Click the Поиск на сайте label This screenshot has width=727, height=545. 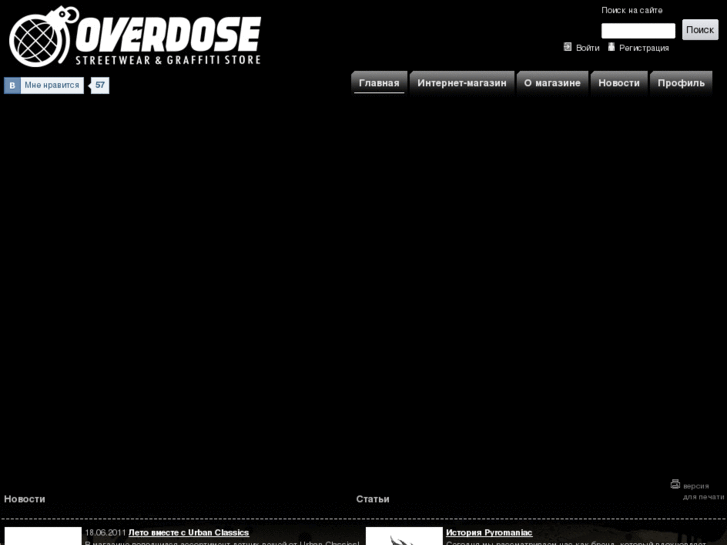tap(631, 10)
